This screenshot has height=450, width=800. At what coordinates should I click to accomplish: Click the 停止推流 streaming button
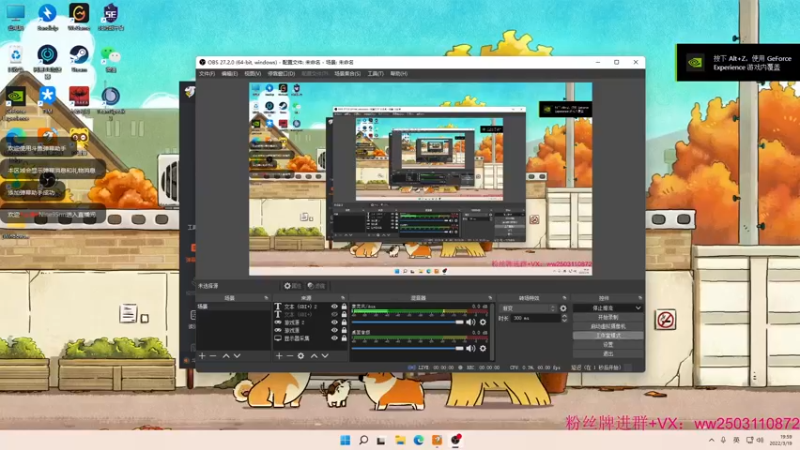[603, 308]
